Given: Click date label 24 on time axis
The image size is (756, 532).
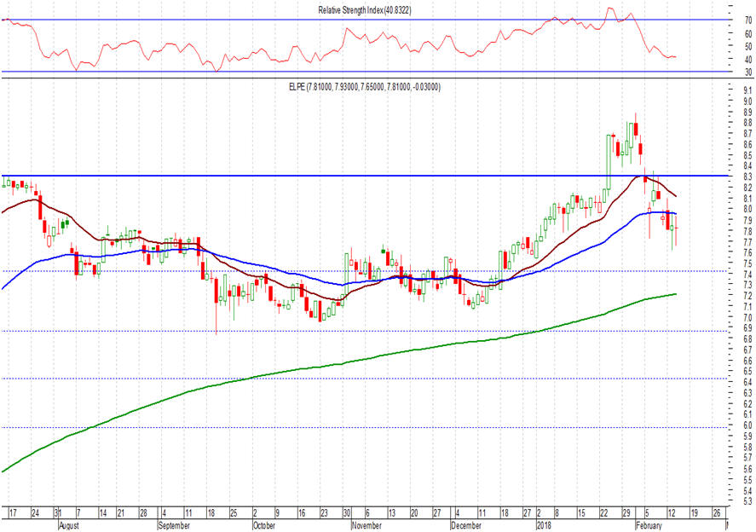Looking at the screenshot, I should (35, 512).
